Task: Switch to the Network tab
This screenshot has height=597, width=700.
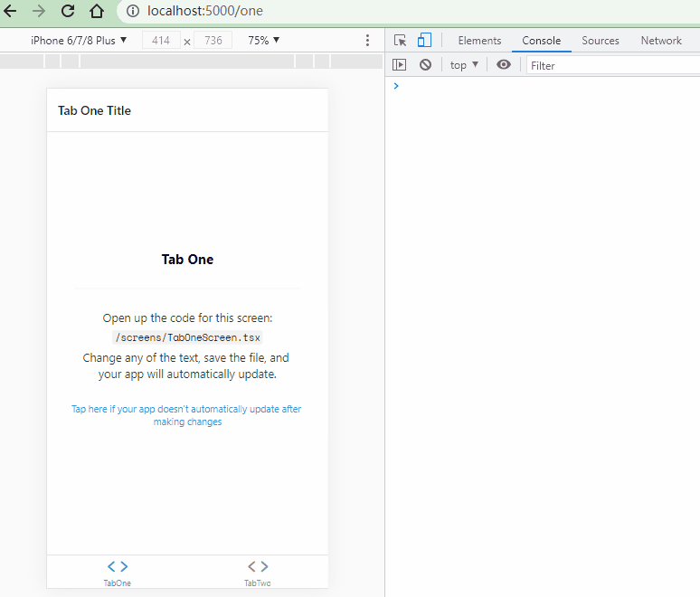Action: (x=661, y=41)
